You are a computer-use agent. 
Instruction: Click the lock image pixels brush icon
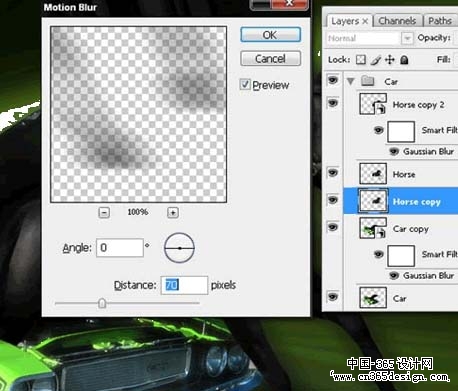[375, 60]
